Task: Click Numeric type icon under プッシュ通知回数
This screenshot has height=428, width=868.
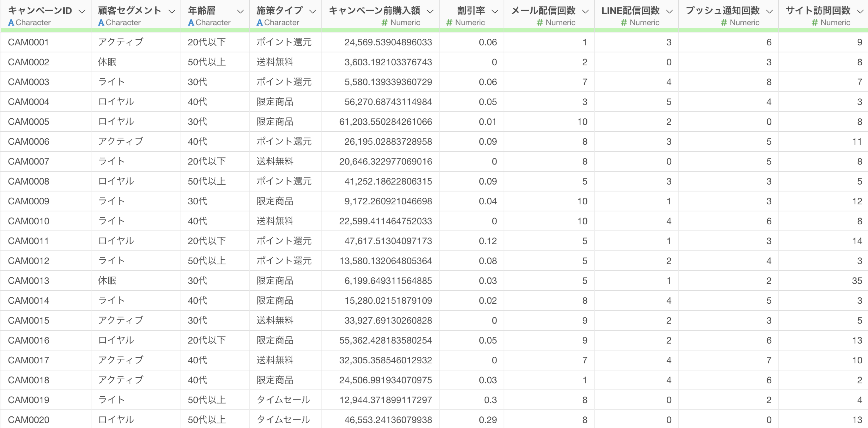Action: [x=724, y=23]
